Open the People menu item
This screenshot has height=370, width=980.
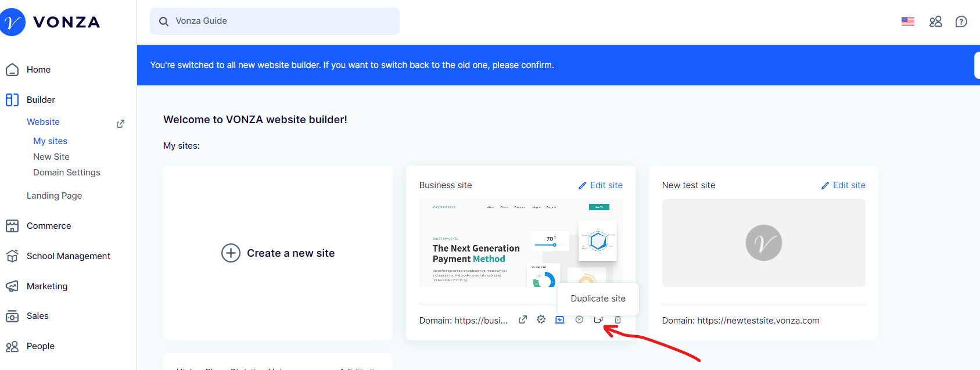tap(41, 346)
